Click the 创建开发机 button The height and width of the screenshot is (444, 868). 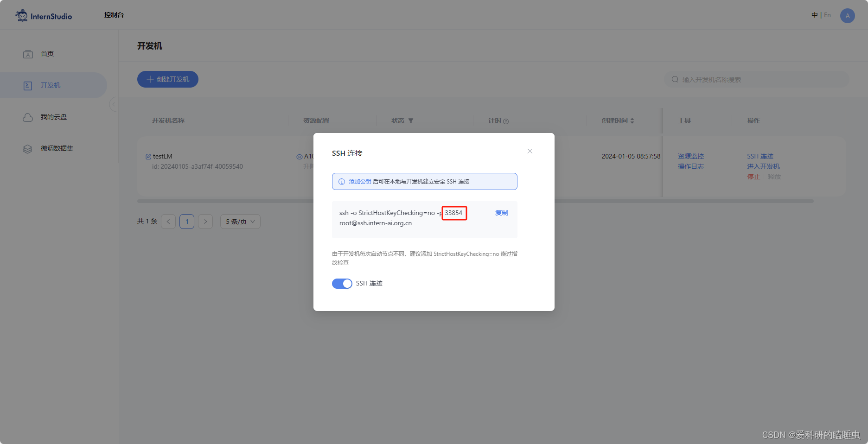click(x=168, y=79)
